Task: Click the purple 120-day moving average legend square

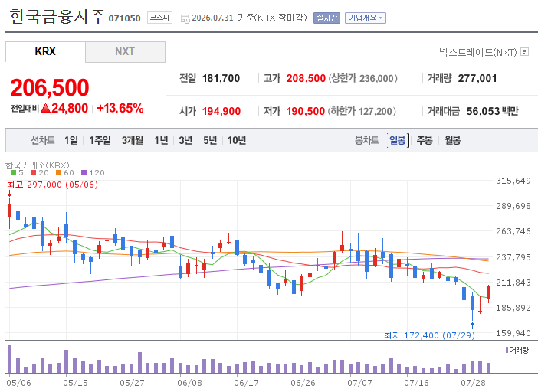Action: coord(84,173)
